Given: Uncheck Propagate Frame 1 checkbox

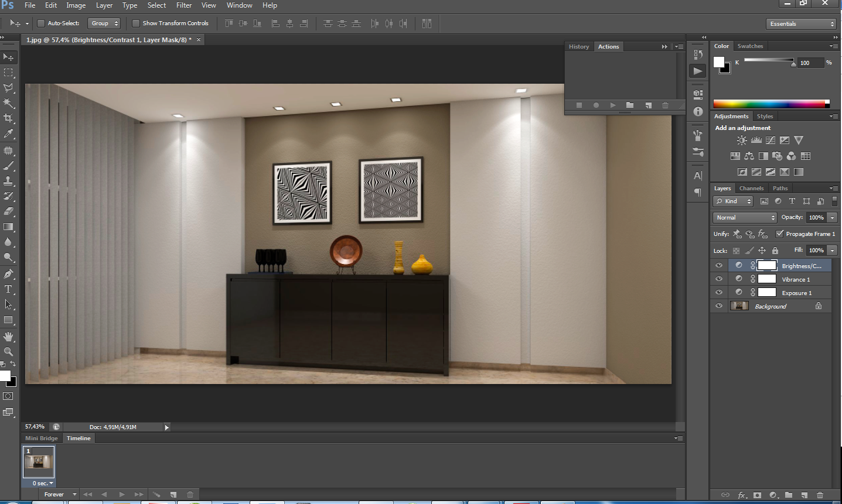Looking at the screenshot, I should 780,234.
